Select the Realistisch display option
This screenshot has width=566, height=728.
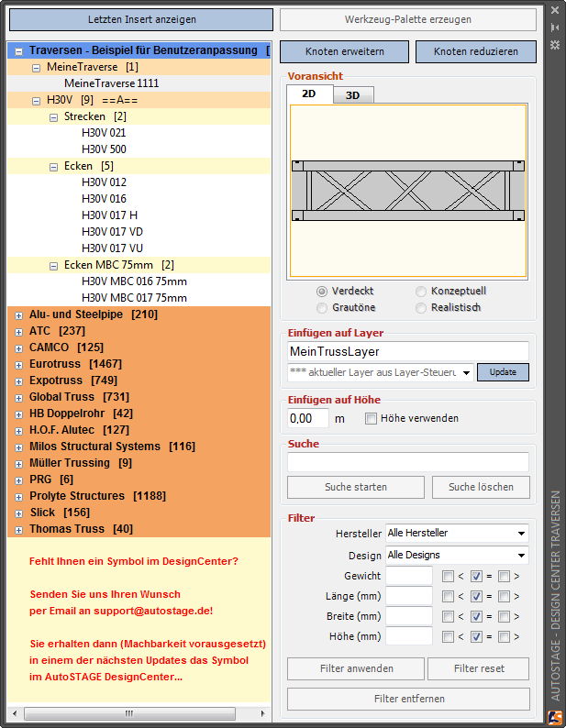(x=421, y=308)
